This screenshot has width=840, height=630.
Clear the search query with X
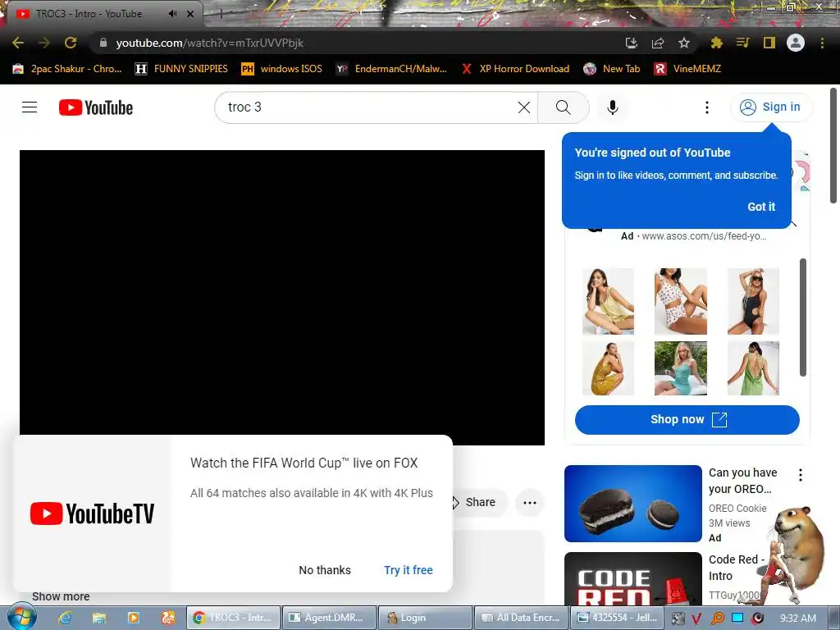coord(524,107)
